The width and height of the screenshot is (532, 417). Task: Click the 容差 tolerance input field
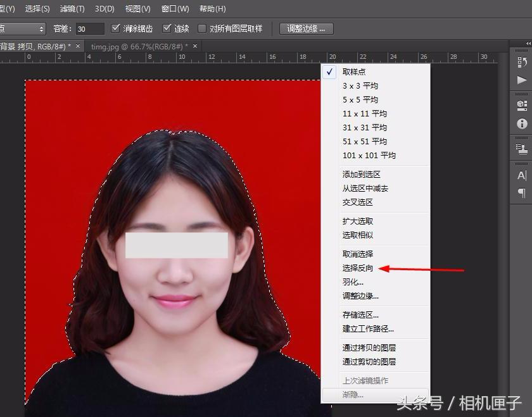tap(87, 28)
